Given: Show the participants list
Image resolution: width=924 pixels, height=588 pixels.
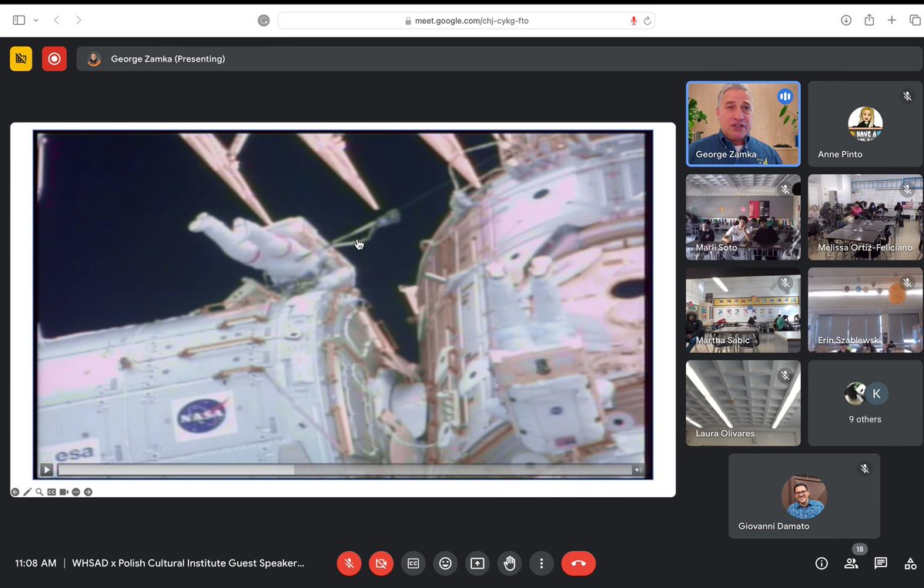Looking at the screenshot, I should 851,563.
